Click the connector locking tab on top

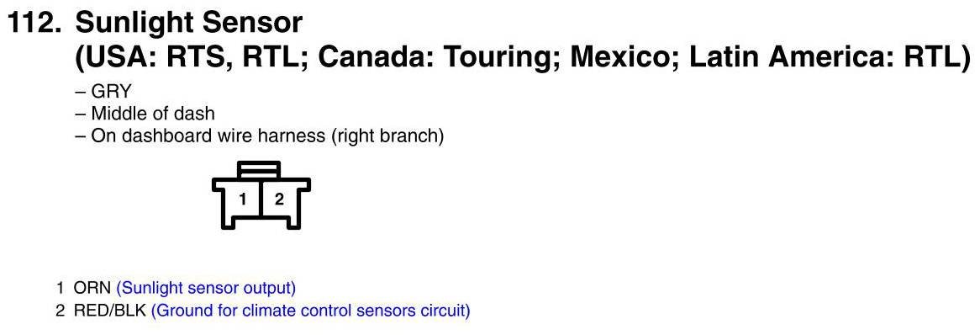tap(259, 169)
